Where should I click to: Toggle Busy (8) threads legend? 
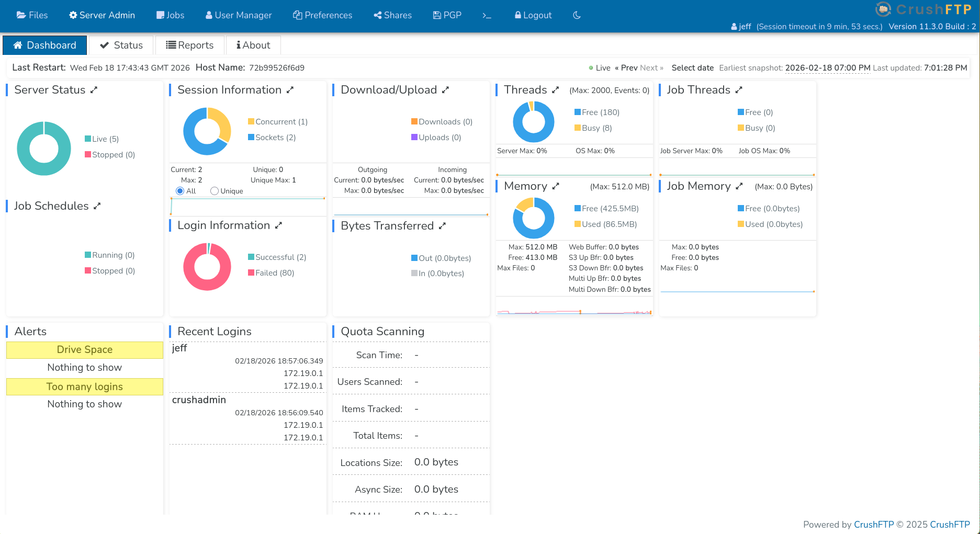(x=593, y=128)
